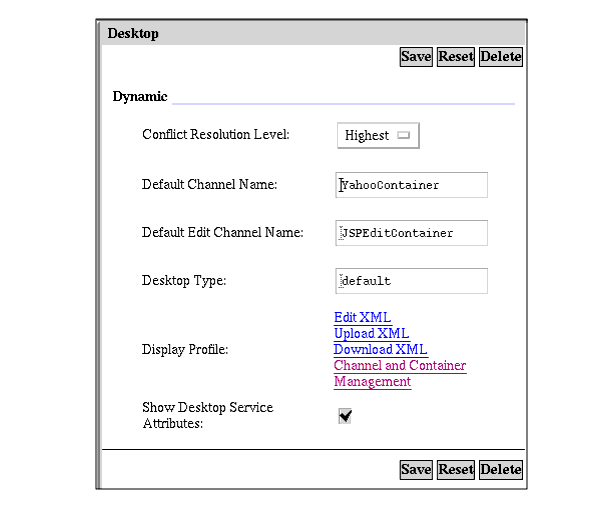Click the Default Channel Name field
595x532 pixels.
411,185
